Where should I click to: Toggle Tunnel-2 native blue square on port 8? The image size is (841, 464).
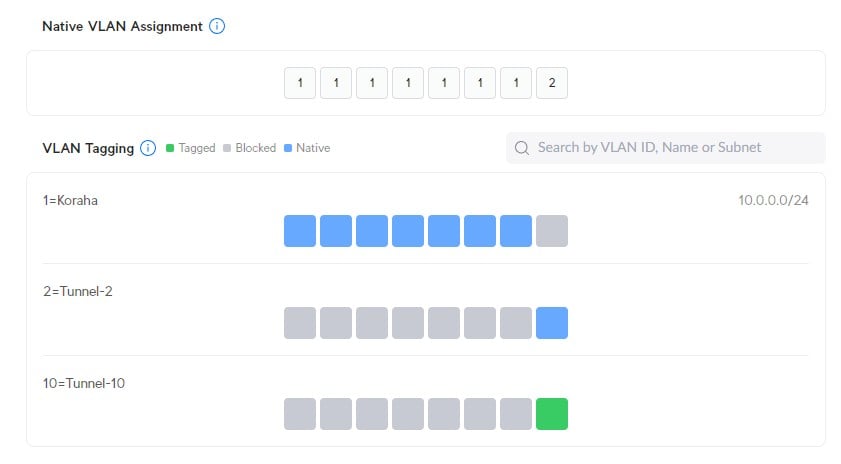pos(552,323)
